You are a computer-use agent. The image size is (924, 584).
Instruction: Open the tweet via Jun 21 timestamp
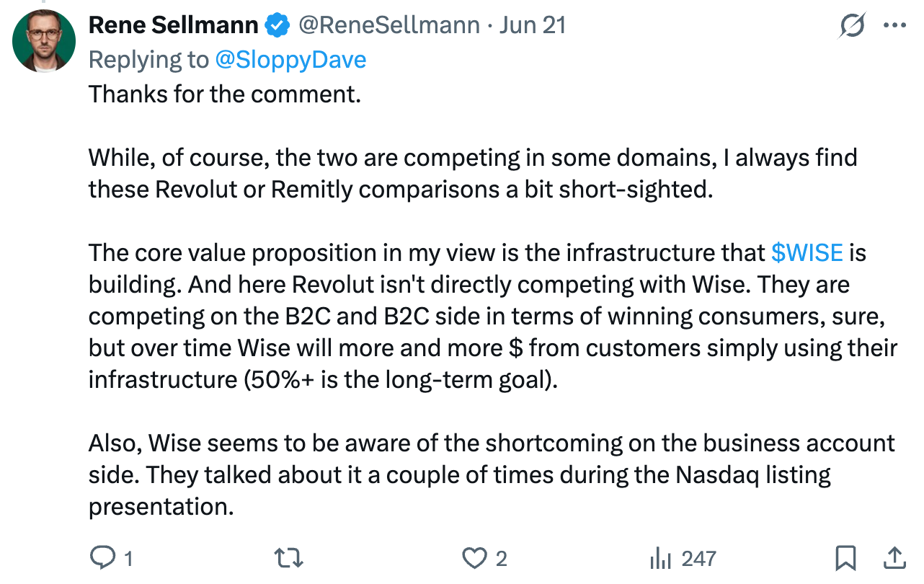(x=533, y=25)
